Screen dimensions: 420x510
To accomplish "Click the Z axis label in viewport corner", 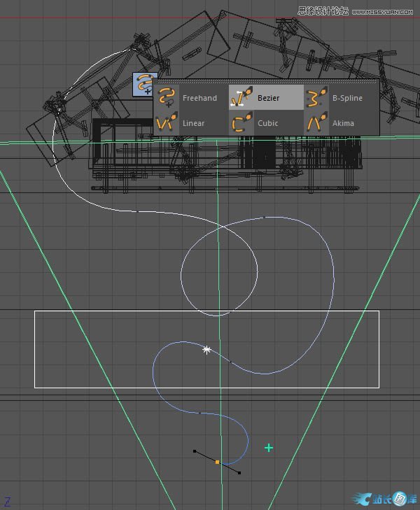I will 8,501.
